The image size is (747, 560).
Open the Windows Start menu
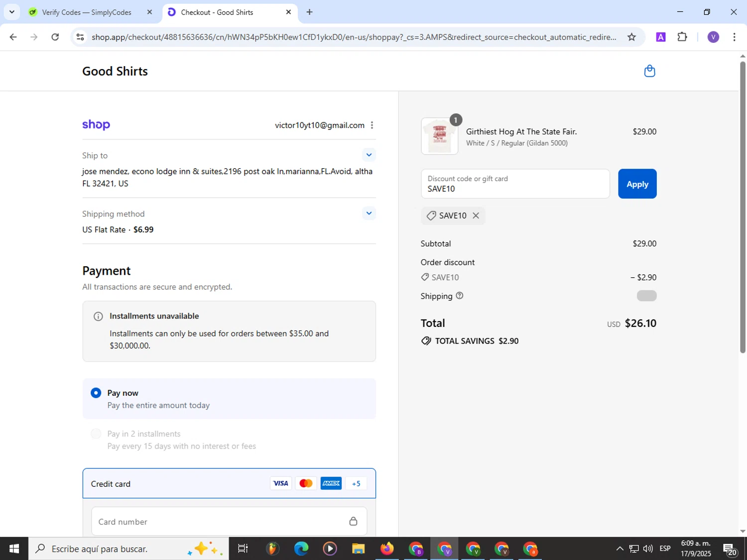[14, 549]
